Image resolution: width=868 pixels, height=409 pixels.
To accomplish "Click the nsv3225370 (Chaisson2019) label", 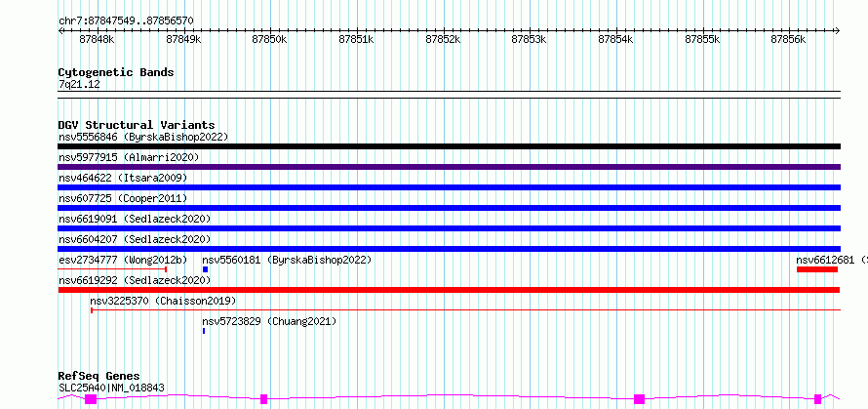I will click(163, 301).
